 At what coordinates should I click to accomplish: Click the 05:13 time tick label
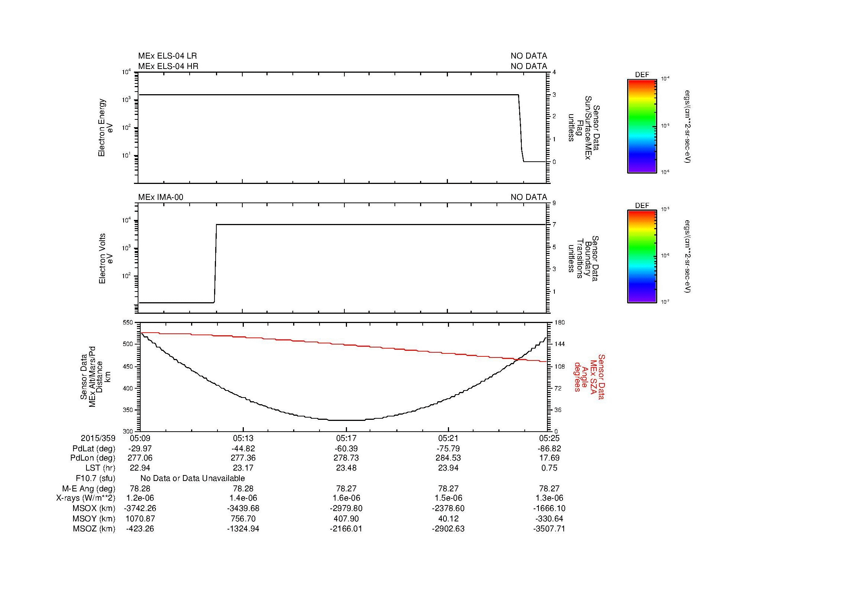coord(243,438)
